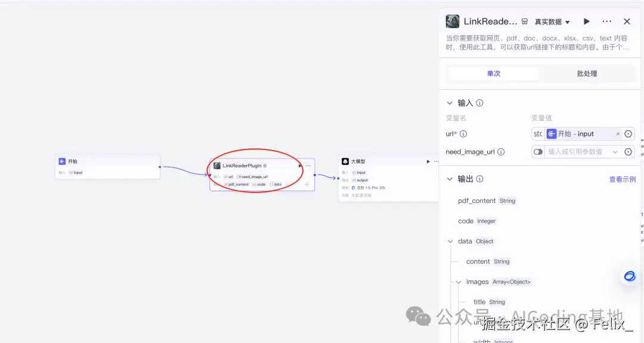Click the 大模型 node icon
The image size is (644, 343).
(x=345, y=161)
